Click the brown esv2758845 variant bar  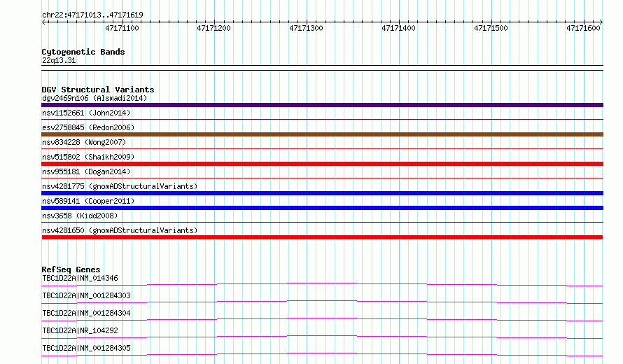coord(322,134)
